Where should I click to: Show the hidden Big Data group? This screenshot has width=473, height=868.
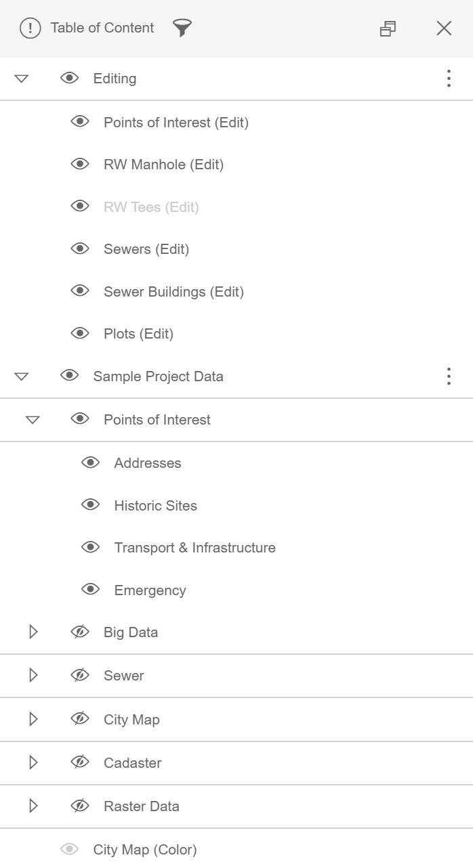point(79,630)
